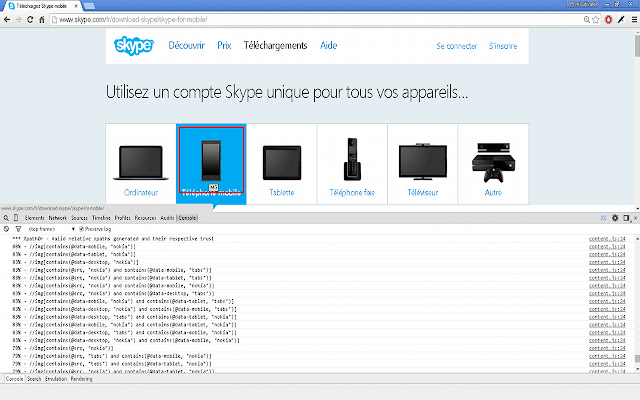
Task: Open the pencil-shaped extension icon
Action: pyautogui.click(x=621, y=20)
